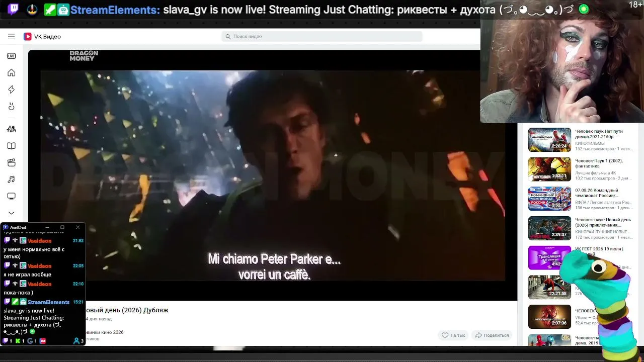The height and width of the screenshot is (362, 644).
Task: Open the music note sidebar section
Action: 11,179
